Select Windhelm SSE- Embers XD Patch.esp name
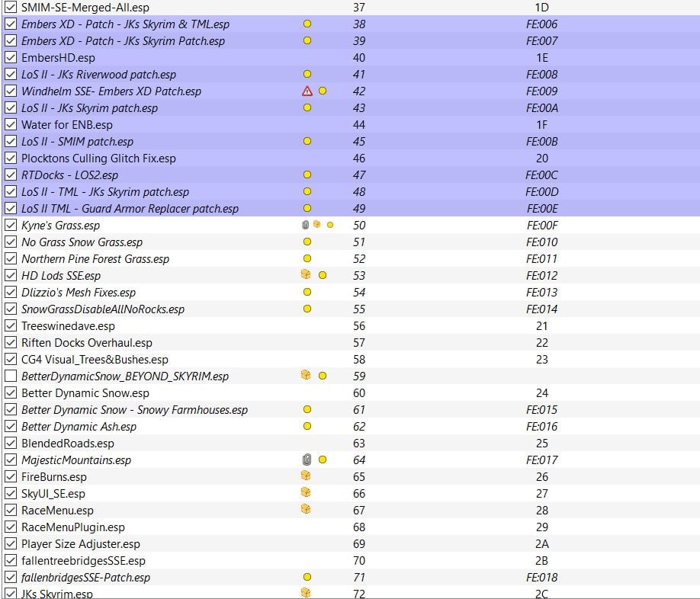This screenshot has width=700, height=599. [111, 91]
